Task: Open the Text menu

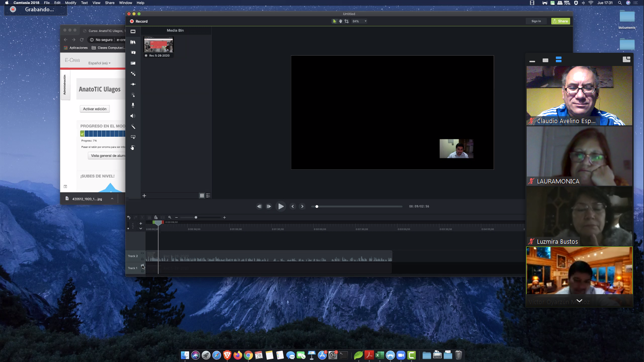Action: point(84,3)
